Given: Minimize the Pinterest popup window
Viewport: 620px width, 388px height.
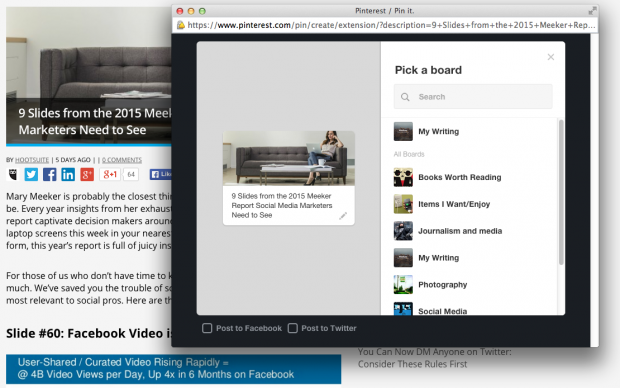Looking at the screenshot, I should pyautogui.click(x=191, y=11).
